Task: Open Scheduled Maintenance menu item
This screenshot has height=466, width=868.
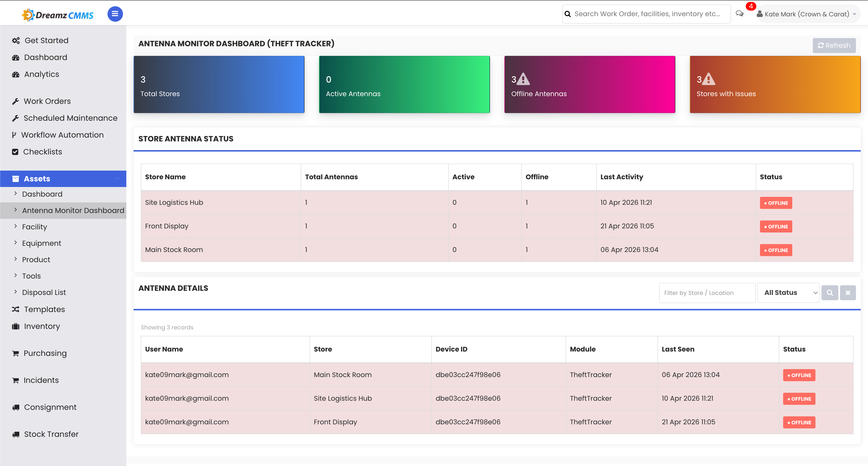Action: (70, 118)
